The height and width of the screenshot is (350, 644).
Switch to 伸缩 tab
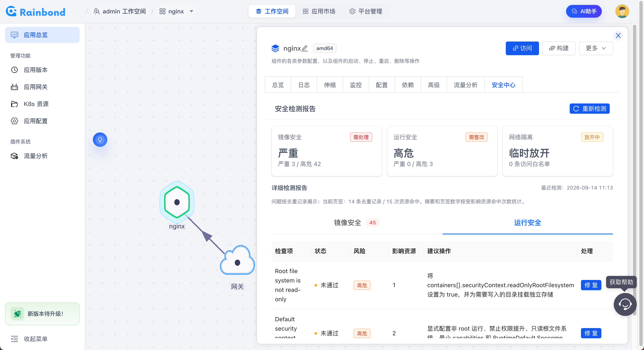tap(330, 85)
